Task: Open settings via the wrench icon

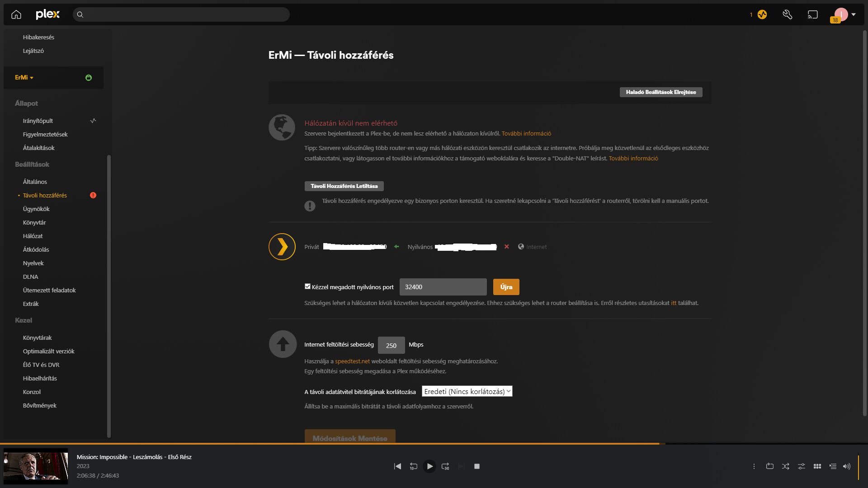Action: tap(788, 14)
